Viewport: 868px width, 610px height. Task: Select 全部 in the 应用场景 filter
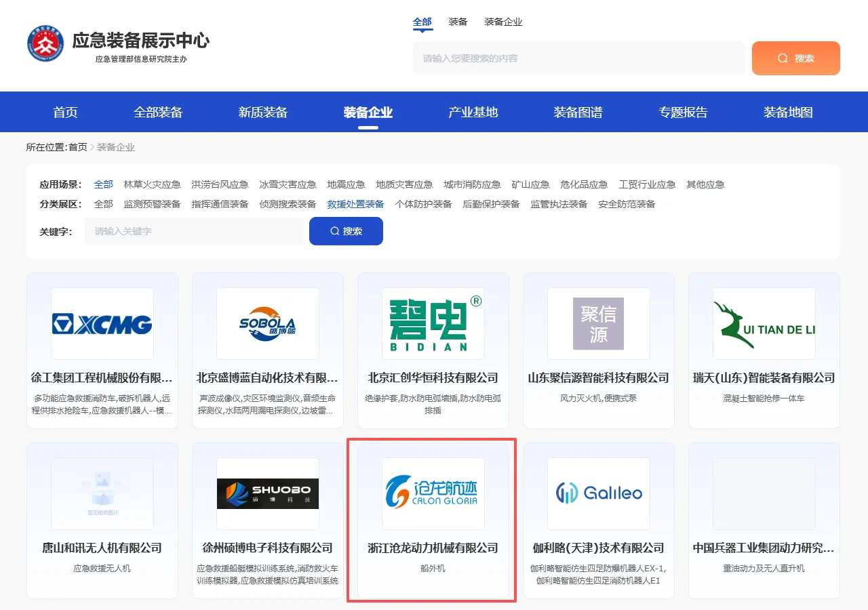[104, 184]
